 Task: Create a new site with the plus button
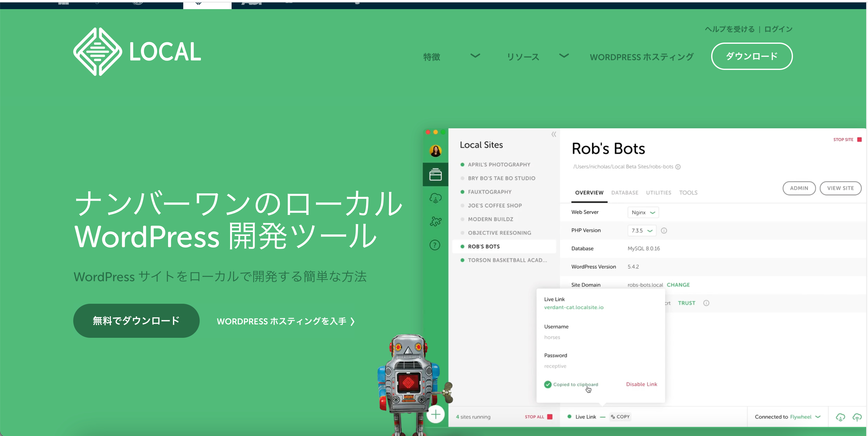[x=435, y=414]
